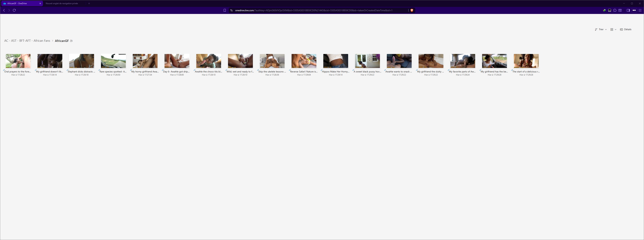Reload the page with the refresh icon

coord(14,10)
